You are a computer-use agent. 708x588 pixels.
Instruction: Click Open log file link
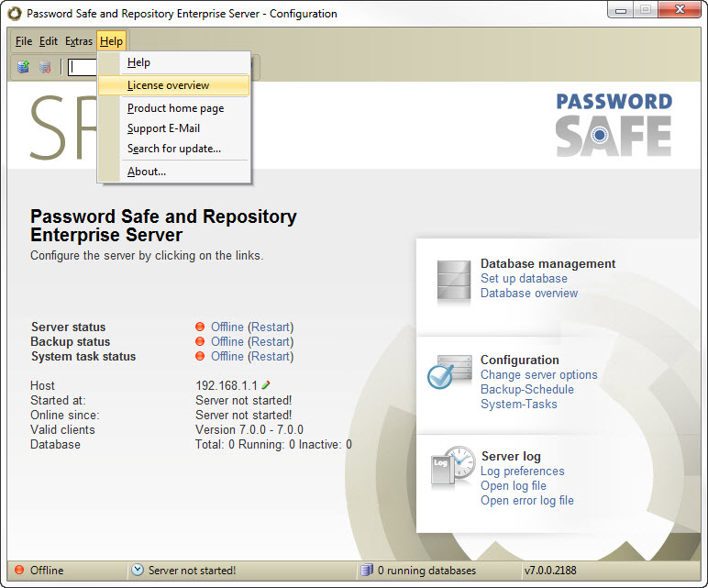click(x=514, y=486)
